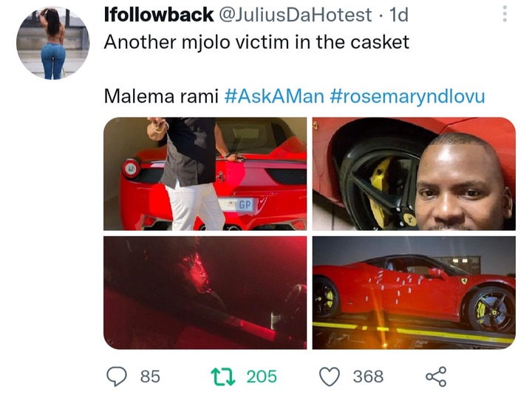
Task: Open the three-dot more options menu
Action: click(x=505, y=14)
